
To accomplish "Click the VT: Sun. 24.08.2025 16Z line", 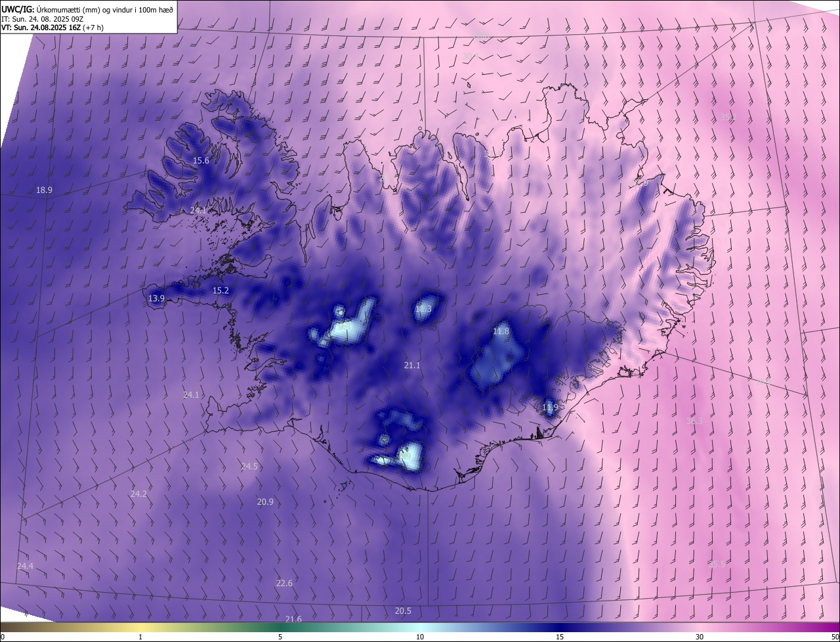I will 52,28.
